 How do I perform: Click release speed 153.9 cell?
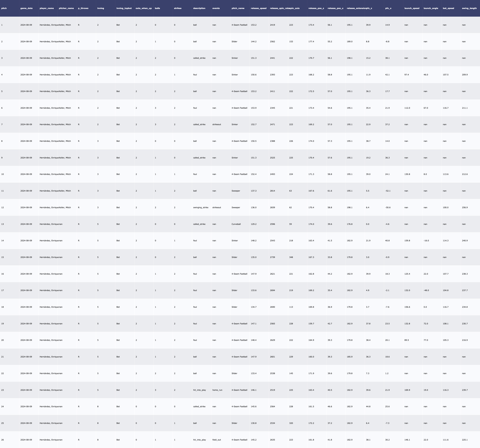click(254, 108)
